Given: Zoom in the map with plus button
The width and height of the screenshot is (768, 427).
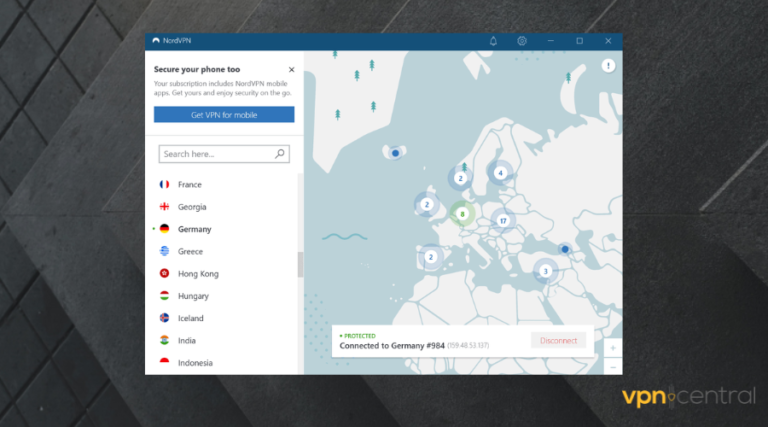Looking at the screenshot, I should tap(611, 348).
